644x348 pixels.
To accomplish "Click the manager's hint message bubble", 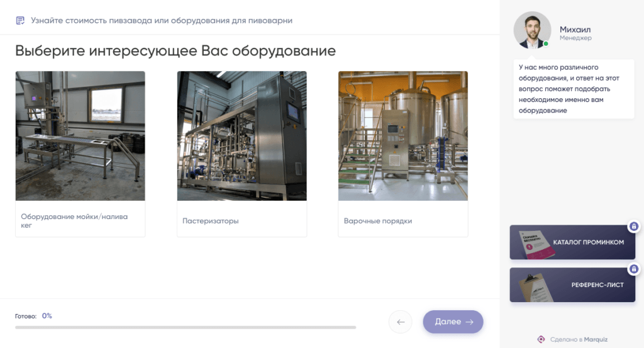I will coord(574,89).
